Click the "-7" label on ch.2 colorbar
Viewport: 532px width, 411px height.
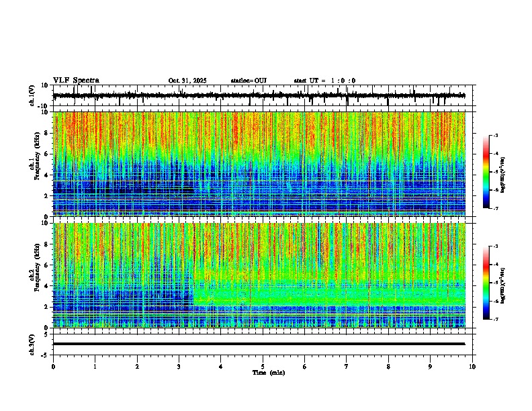(495, 319)
